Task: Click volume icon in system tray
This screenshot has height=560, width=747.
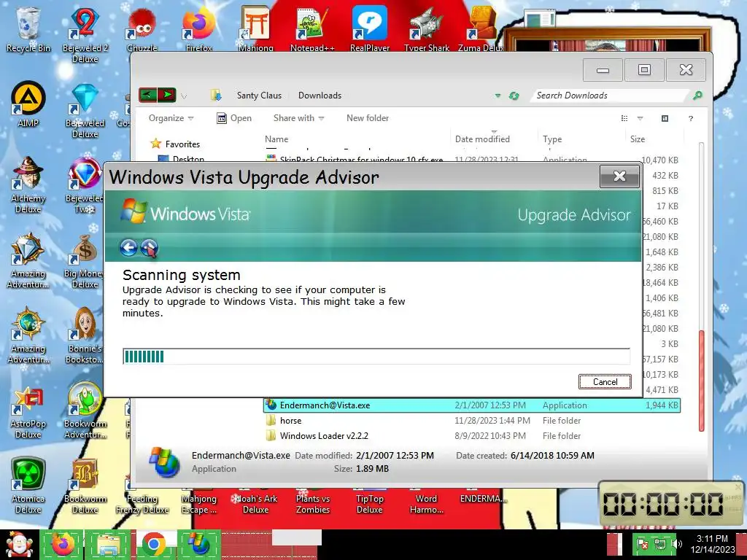Action: tap(676, 544)
